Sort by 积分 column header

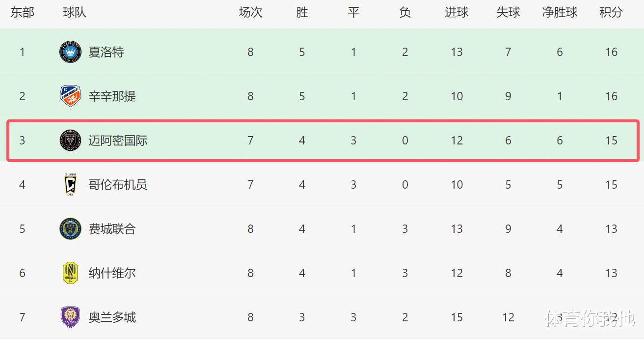point(611,12)
